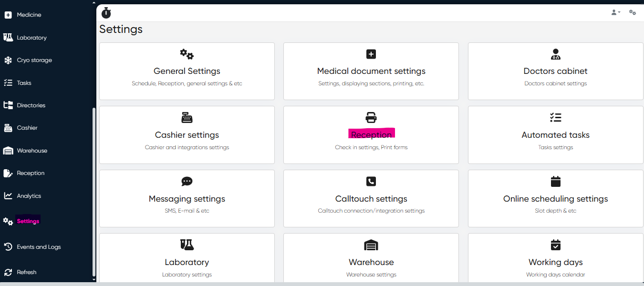Open the highlighted Reception settings link
644x286 pixels.
[x=371, y=135]
